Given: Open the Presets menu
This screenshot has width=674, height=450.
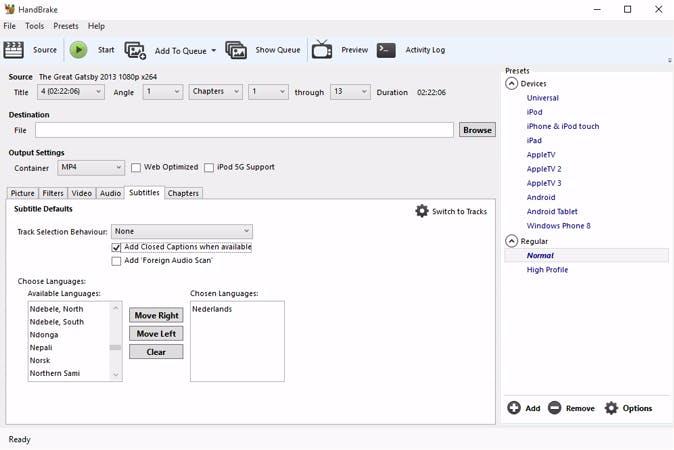Looking at the screenshot, I should tap(66, 26).
